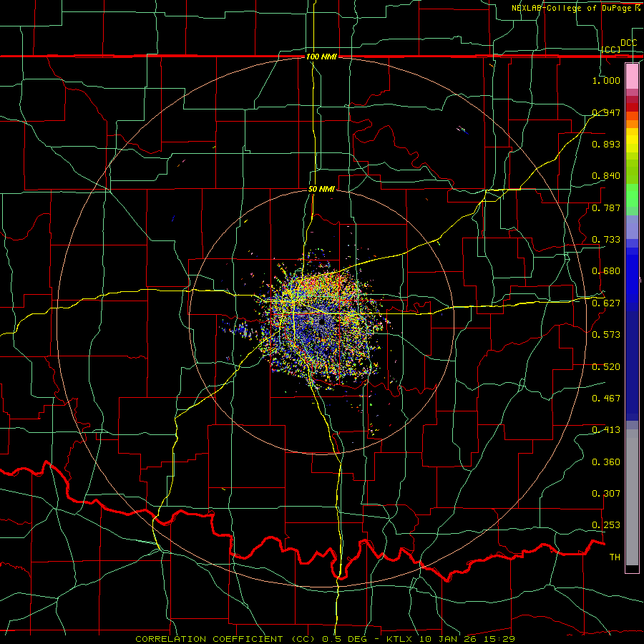The height and width of the screenshot is (644, 644).
Task: Pick the red band of the color bar
Action: click(632, 107)
